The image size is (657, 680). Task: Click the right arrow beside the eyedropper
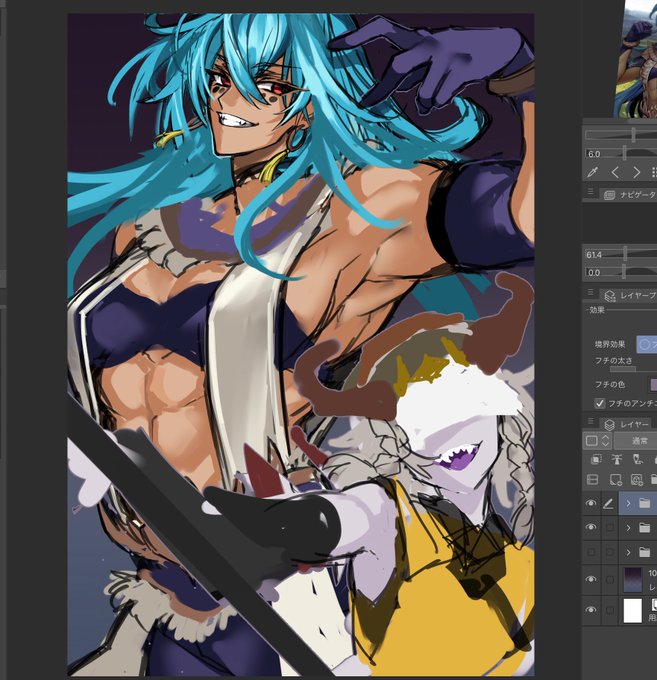636,172
